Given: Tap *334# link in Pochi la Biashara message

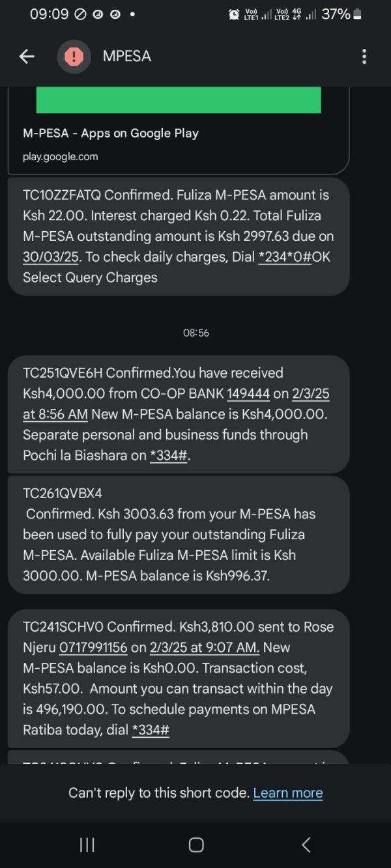Looking at the screenshot, I should (169, 455).
